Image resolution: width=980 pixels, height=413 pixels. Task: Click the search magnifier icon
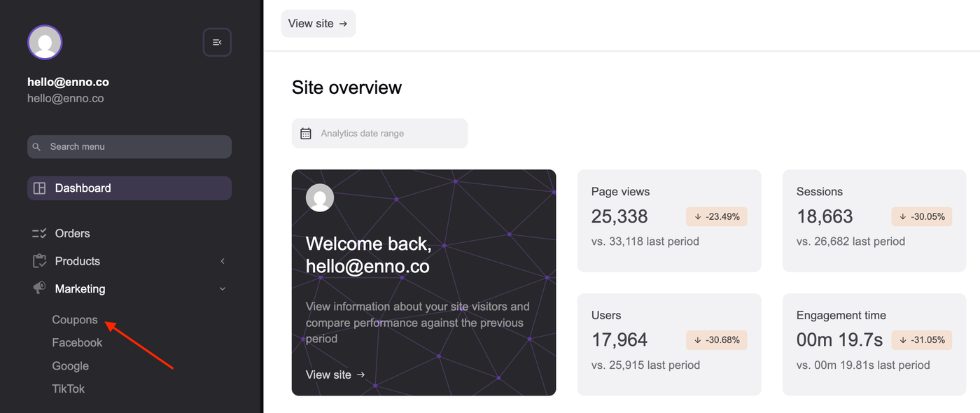tap(37, 147)
